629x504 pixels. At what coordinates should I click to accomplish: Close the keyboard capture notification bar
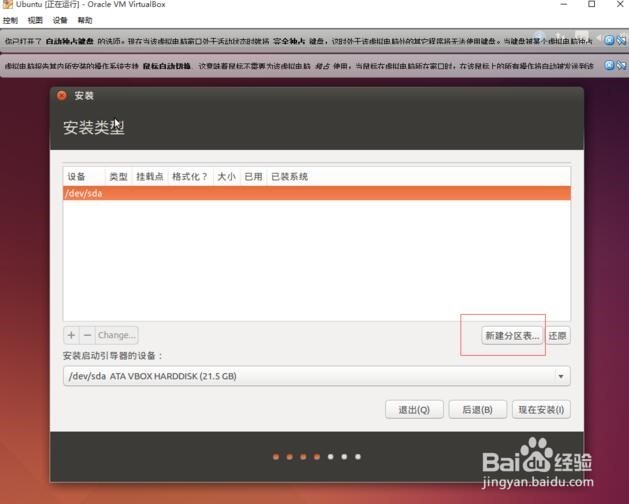tap(609, 40)
